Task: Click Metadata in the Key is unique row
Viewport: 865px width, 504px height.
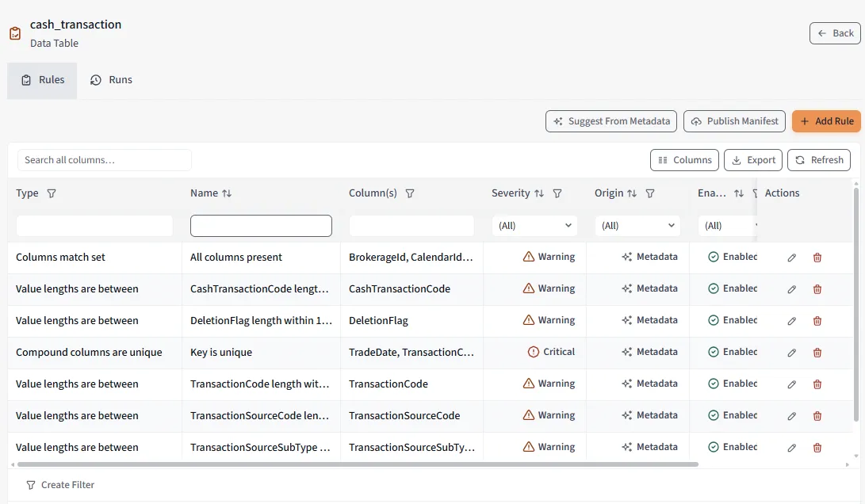Action: pos(649,352)
